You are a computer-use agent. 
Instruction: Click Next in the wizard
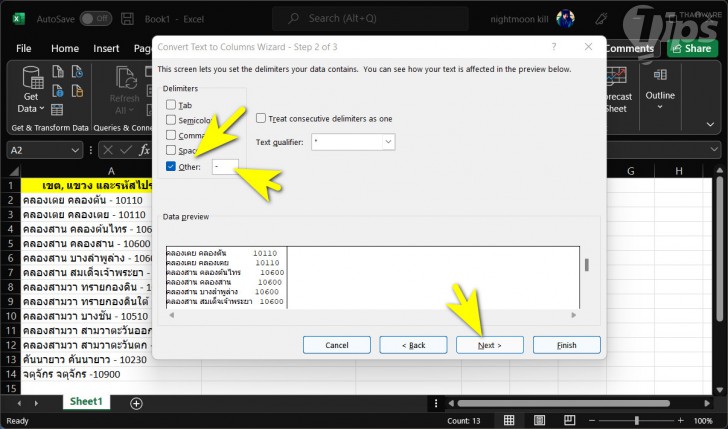pos(490,345)
